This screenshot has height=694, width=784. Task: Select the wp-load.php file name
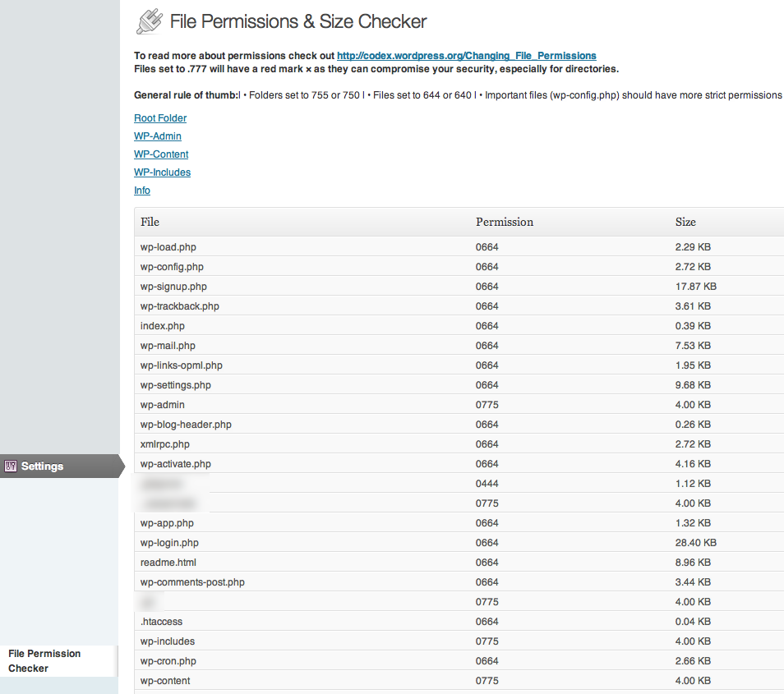coord(168,247)
